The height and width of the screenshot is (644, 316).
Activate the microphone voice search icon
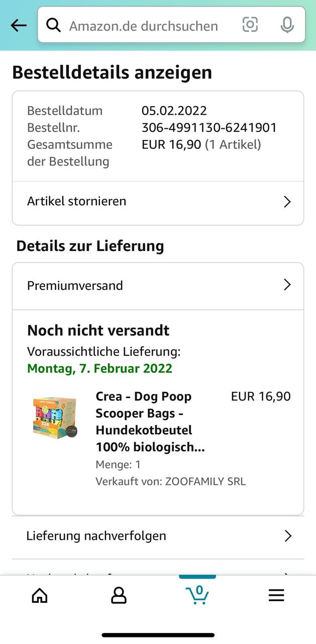tap(287, 25)
